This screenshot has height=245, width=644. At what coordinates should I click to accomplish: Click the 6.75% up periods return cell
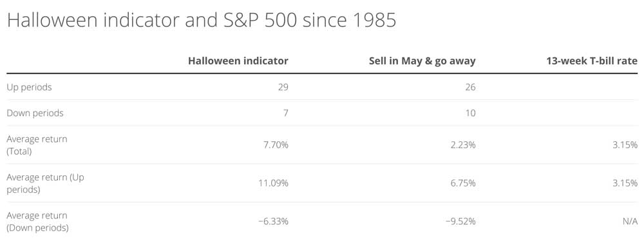click(x=464, y=183)
